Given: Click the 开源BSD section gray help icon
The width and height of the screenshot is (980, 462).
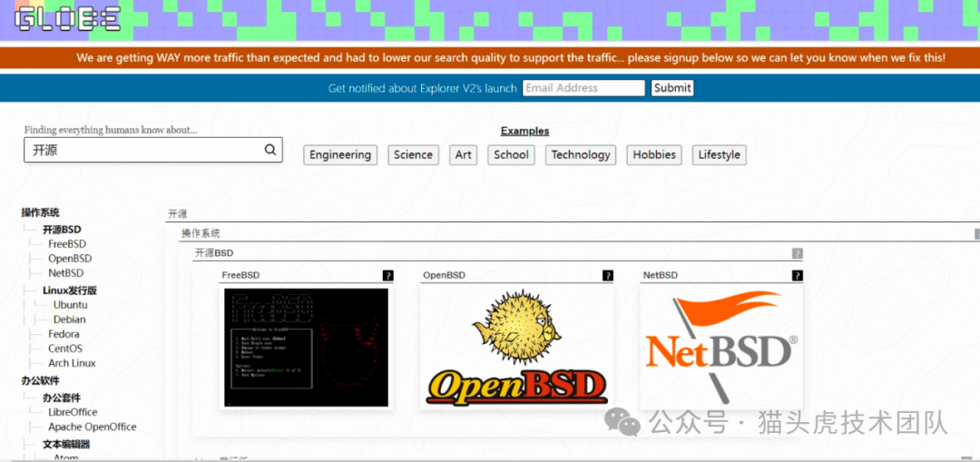Looking at the screenshot, I should [797, 253].
